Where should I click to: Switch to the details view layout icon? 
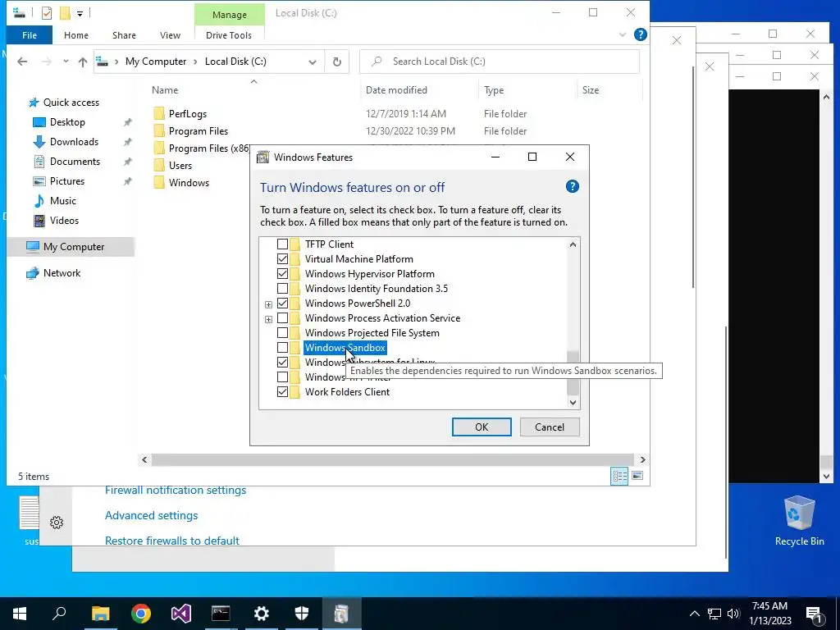(x=620, y=476)
